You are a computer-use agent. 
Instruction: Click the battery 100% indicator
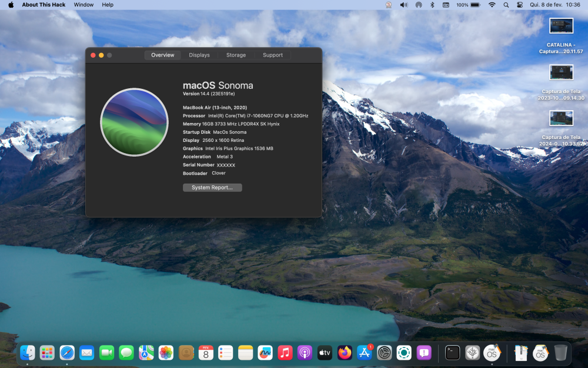(468, 5)
